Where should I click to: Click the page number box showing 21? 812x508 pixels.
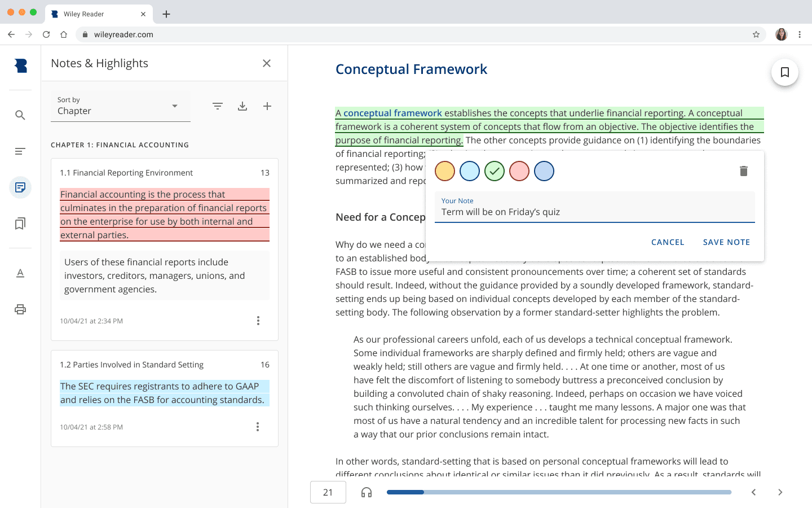328,492
